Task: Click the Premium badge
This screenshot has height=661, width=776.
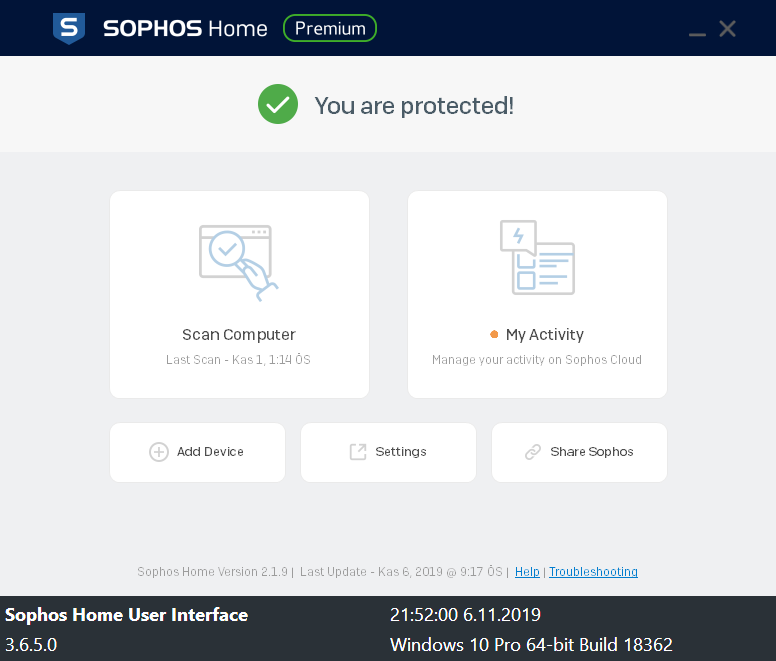Action: pos(330,28)
